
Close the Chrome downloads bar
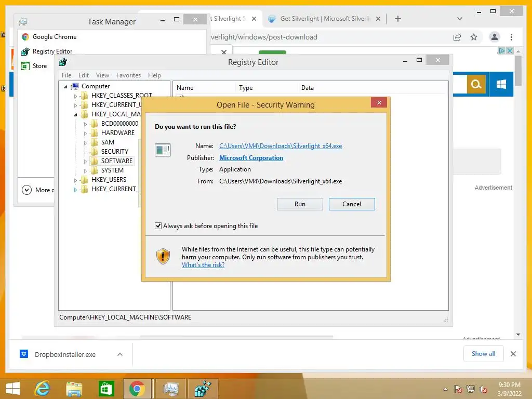(x=513, y=354)
